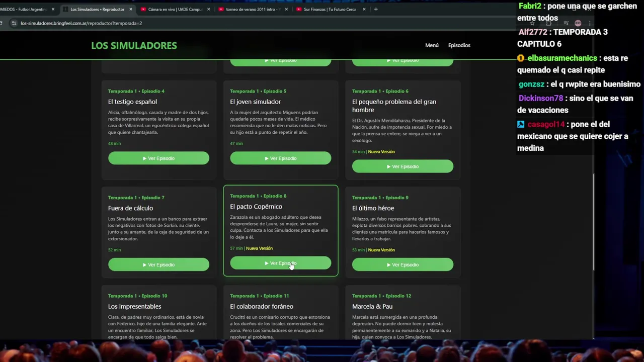
Task: Play Episodio 8 El pacto Copérnico
Action: 280,263
